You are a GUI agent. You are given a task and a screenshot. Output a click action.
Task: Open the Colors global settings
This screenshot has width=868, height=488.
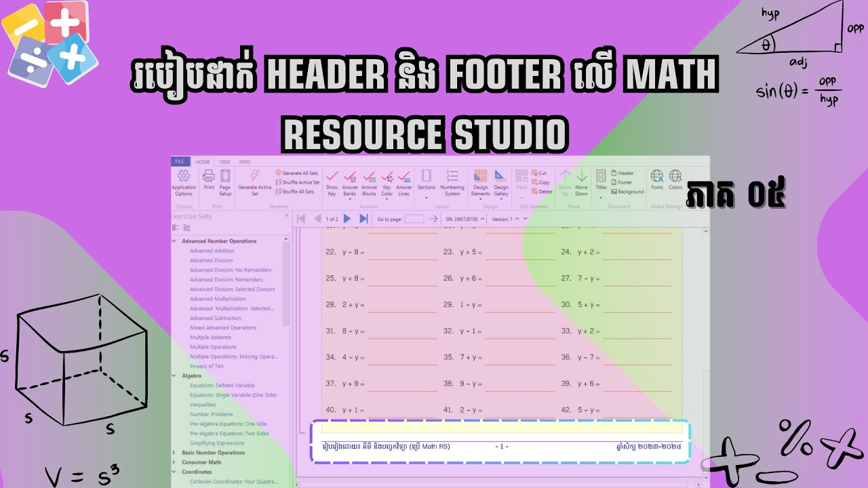click(x=675, y=180)
